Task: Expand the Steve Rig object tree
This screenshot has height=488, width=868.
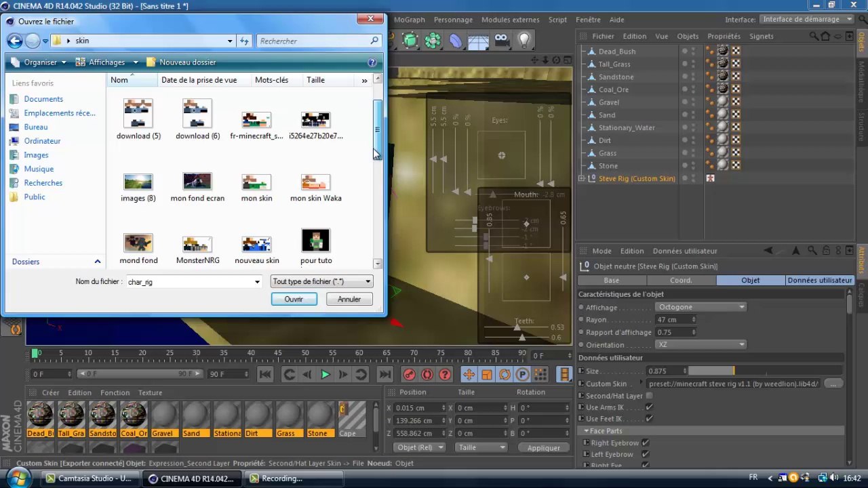Action: [x=582, y=178]
